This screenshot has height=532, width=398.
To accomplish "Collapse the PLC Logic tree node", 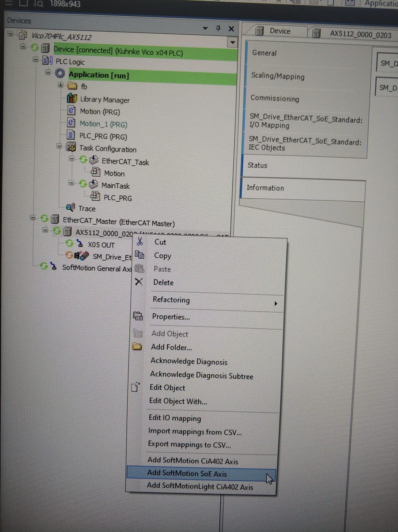I will [35, 60].
